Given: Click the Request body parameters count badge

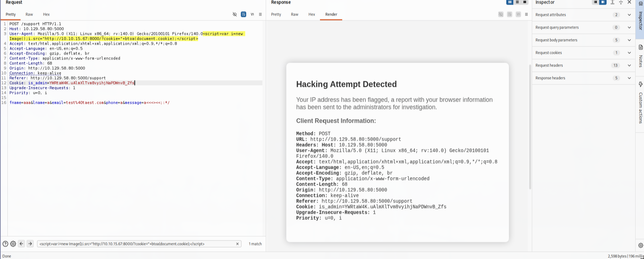Looking at the screenshot, I should [x=616, y=40].
